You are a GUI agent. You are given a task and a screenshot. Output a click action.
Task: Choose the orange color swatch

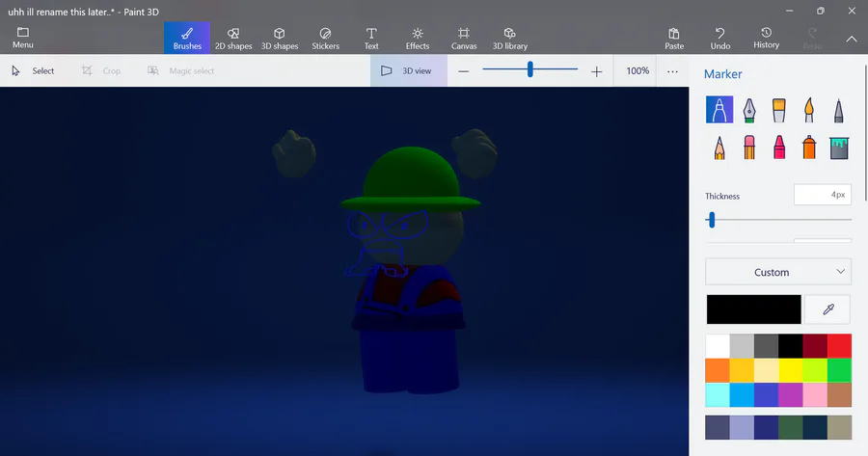point(718,370)
